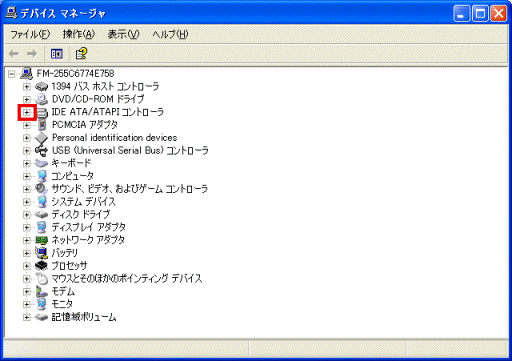Click the コンピュータ category icon
The height and width of the screenshot is (361, 512).
tap(42, 176)
